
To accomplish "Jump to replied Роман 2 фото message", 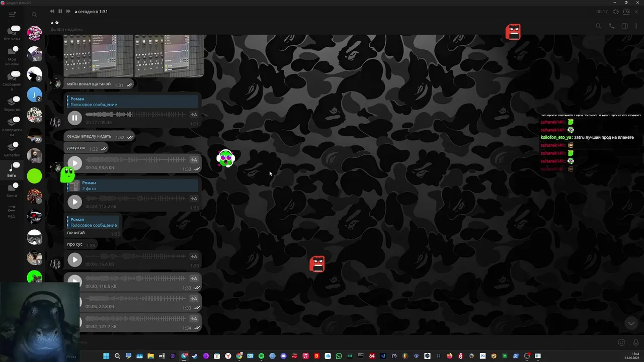I will coord(133,186).
